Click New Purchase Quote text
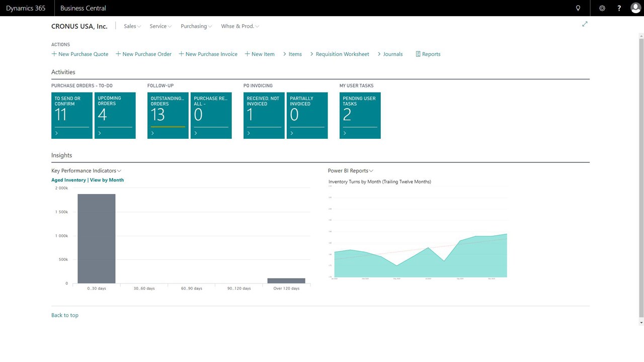The height and width of the screenshot is (362, 644). coord(83,54)
